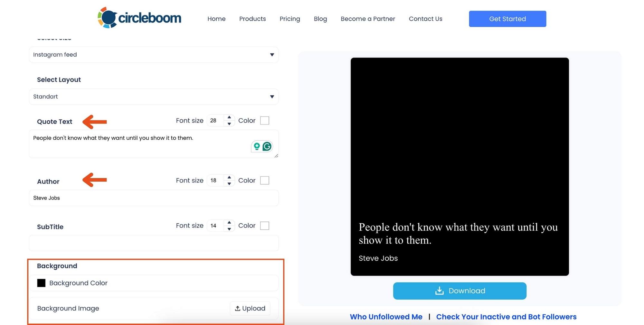Screen dimensions: 644x325
Task: Open the Blog menu item
Action: pos(320,19)
